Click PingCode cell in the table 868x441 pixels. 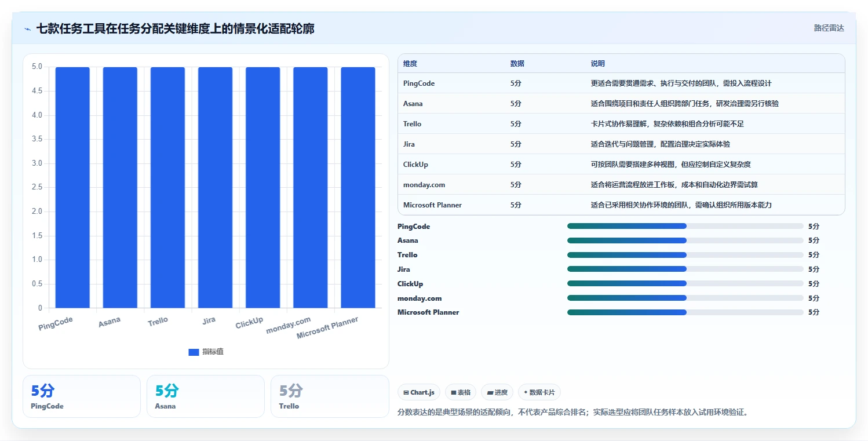[419, 83]
